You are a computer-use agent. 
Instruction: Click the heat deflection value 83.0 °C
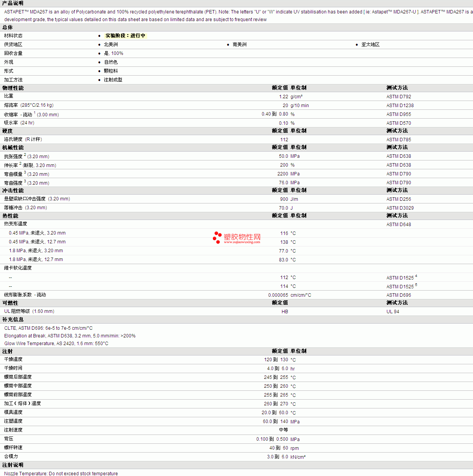[x=287, y=260]
